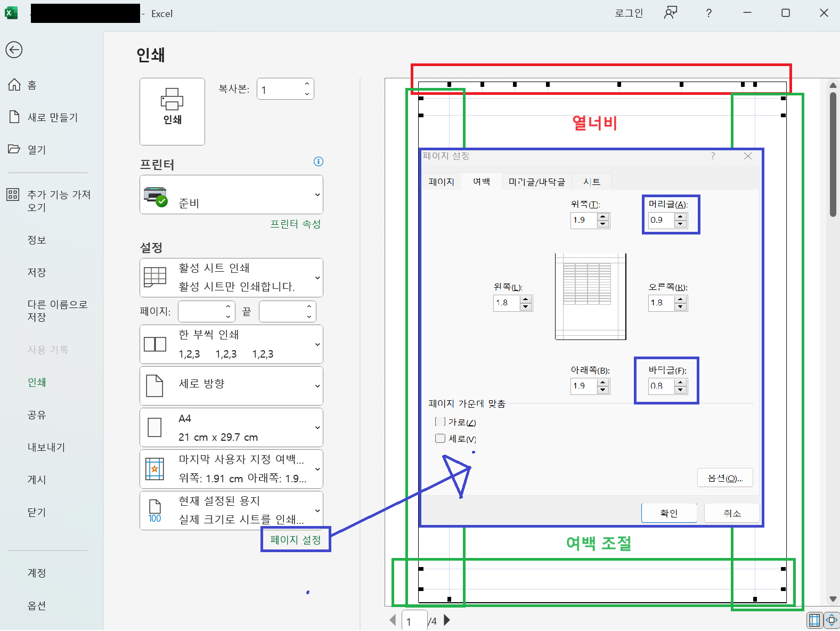Switch to the 시트 tab in dialog

[x=592, y=182]
